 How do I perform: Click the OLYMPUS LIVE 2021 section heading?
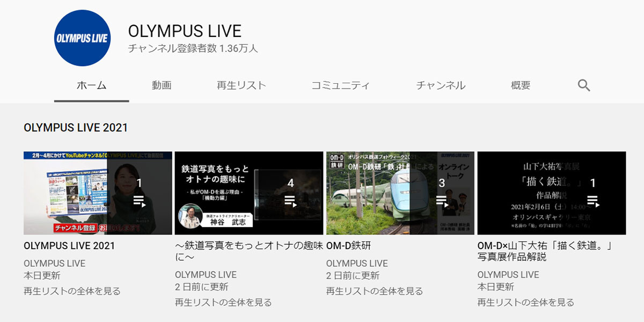pyautogui.click(x=76, y=128)
